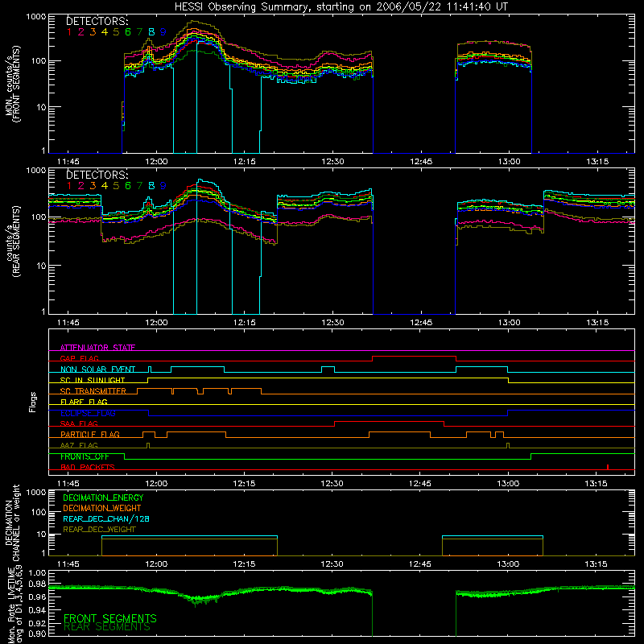The image size is (644, 644).
Task: Click detector number 8 in the front segments legend
Action: (x=151, y=31)
